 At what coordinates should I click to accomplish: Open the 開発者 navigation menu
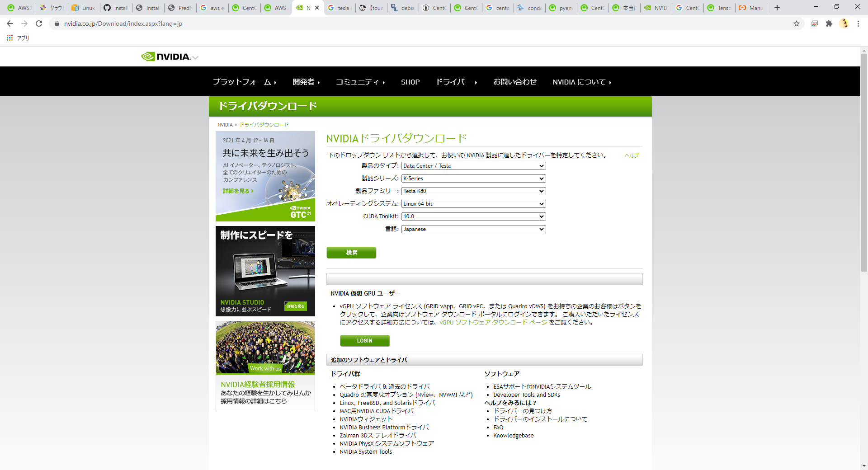[x=306, y=82]
